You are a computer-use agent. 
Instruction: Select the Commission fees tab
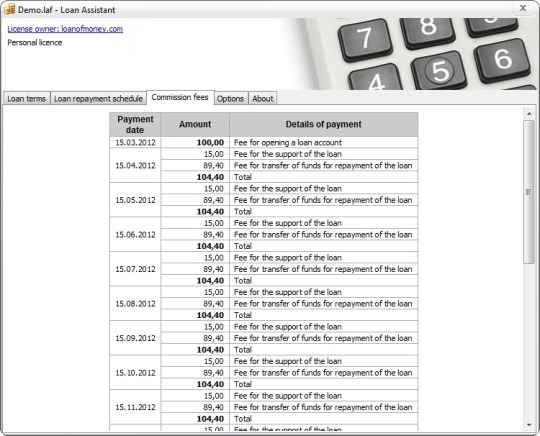(180, 97)
